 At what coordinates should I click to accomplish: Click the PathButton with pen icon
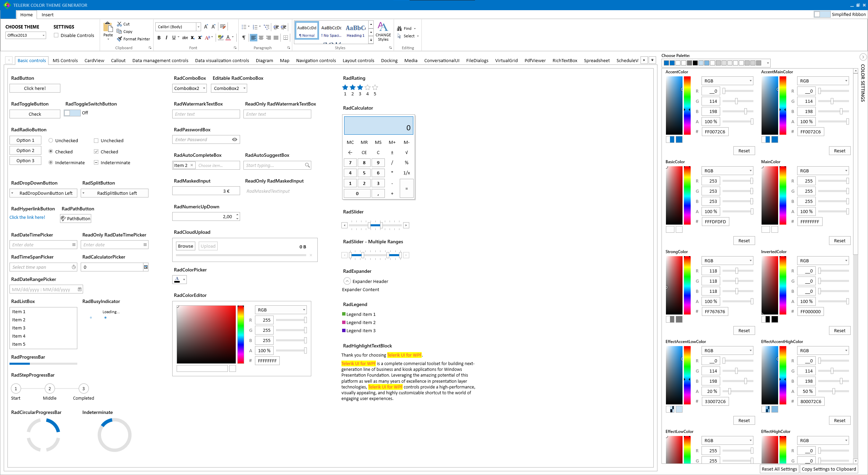pyautogui.click(x=76, y=218)
